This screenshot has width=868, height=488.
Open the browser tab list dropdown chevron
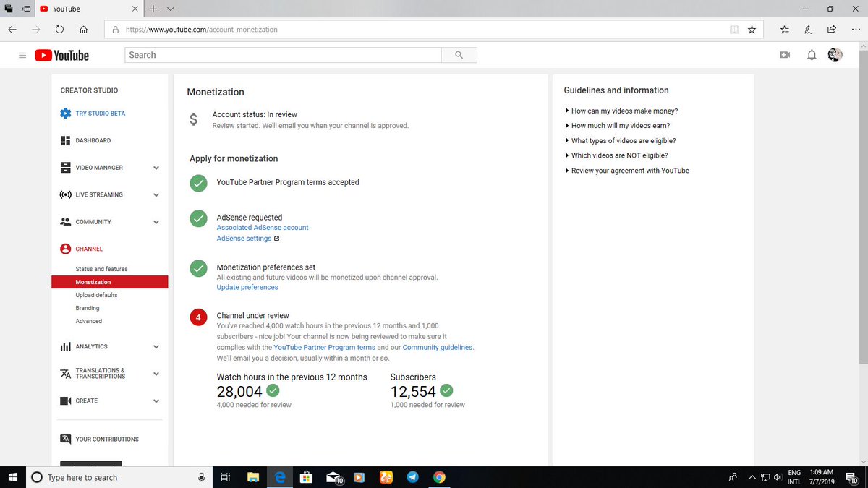coord(171,9)
